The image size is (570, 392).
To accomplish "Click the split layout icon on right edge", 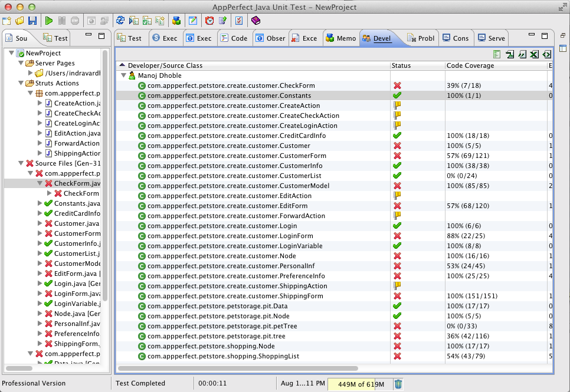I will click(563, 48).
